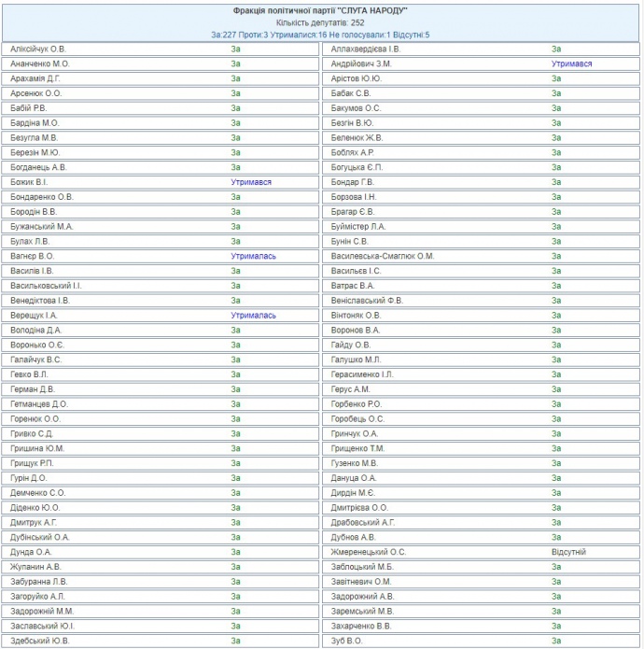Click the name Бабак С.В.

point(351,93)
